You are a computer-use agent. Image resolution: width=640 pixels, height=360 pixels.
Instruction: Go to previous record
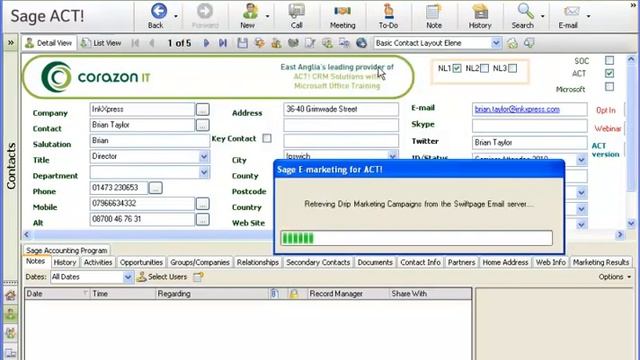point(151,43)
